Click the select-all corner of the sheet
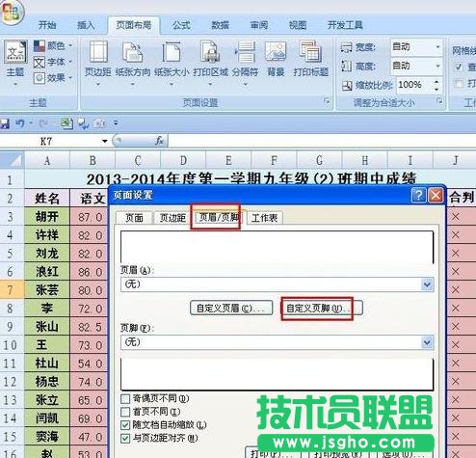The height and width of the screenshot is (458, 476). click(x=13, y=160)
